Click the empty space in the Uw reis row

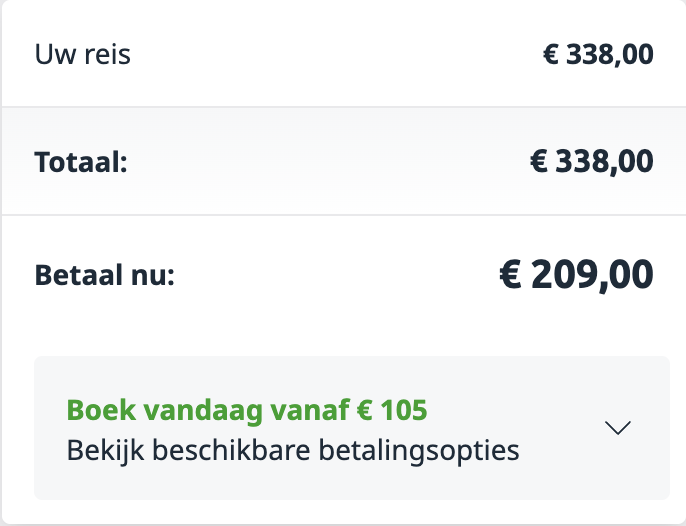330,54
